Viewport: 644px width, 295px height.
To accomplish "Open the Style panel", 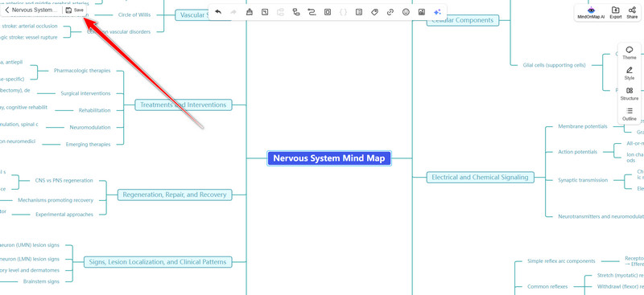I will (x=630, y=73).
